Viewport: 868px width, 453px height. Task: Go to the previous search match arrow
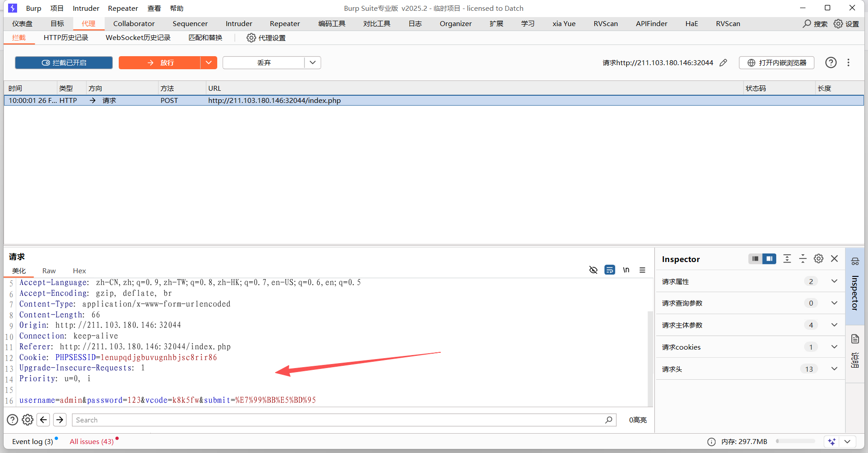[43, 420]
